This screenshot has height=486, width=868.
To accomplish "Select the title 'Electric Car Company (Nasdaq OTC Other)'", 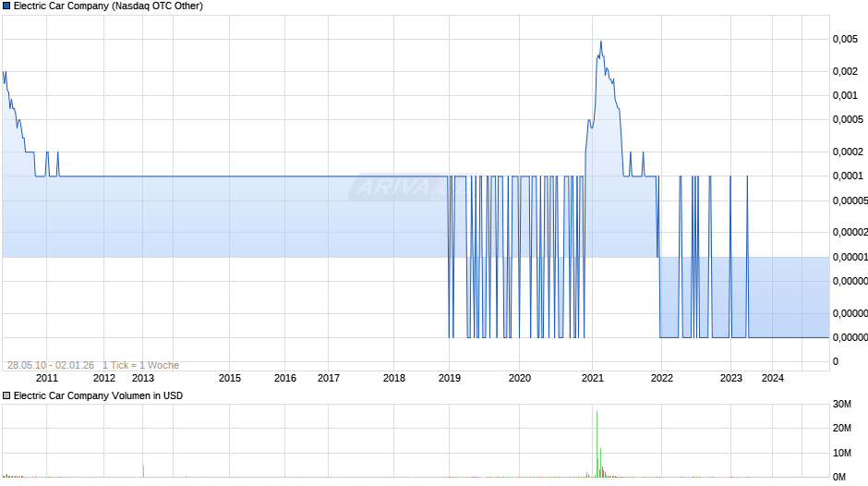I will click(x=109, y=6).
